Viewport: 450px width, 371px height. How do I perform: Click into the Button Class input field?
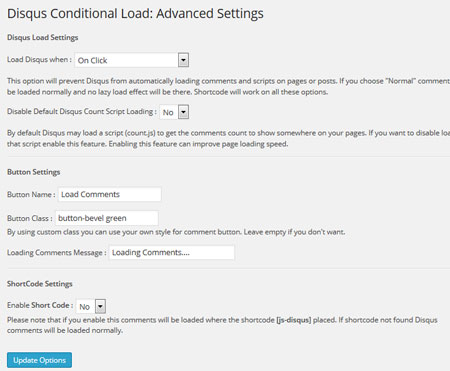tap(107, 218)
